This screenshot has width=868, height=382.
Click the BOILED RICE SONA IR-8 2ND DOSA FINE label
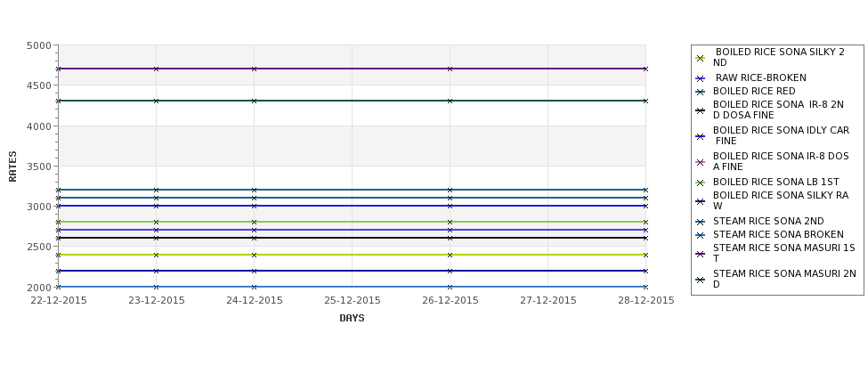pos(778,110)
